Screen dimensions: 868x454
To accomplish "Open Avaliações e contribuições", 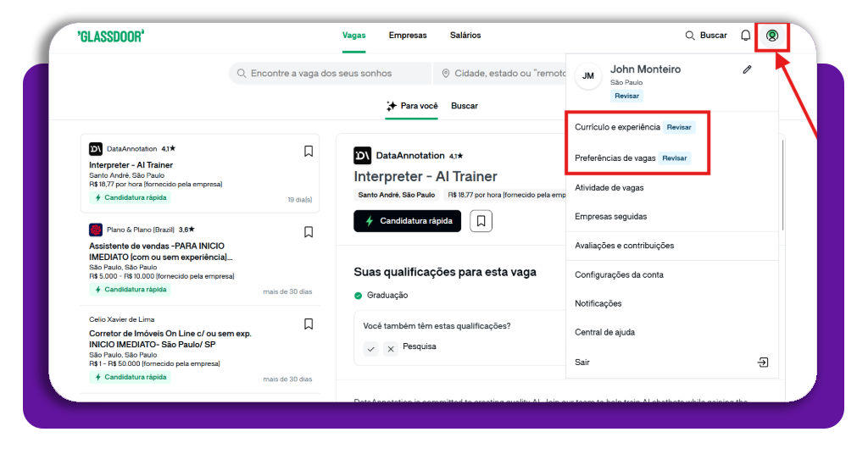I will point(625,246).
